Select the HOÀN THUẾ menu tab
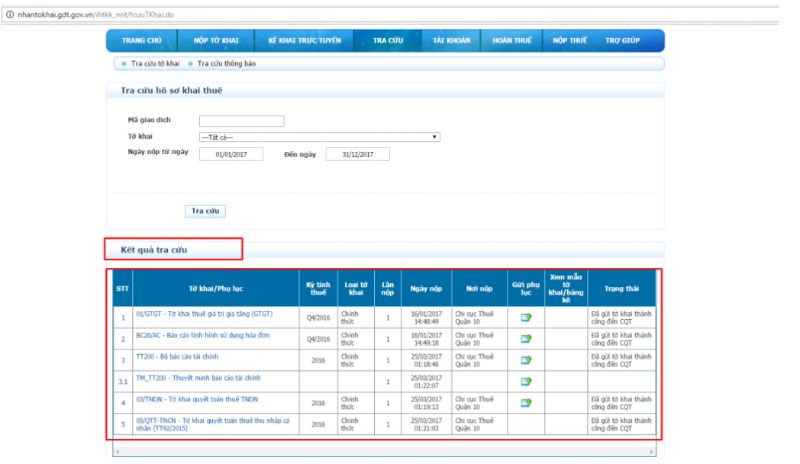The height and width of the screenshot is (464, 800). (x=511, y=40)
